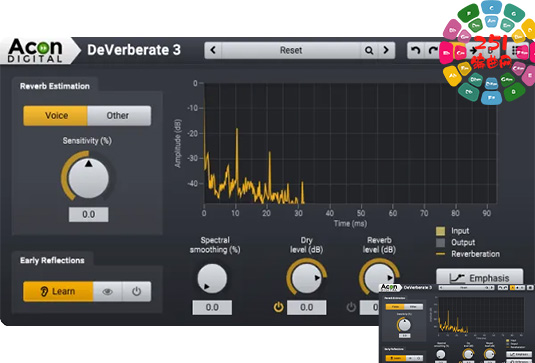Screen dimensions: 535x363
Task: Click the Time (ms) axis label
Action: 350,223
